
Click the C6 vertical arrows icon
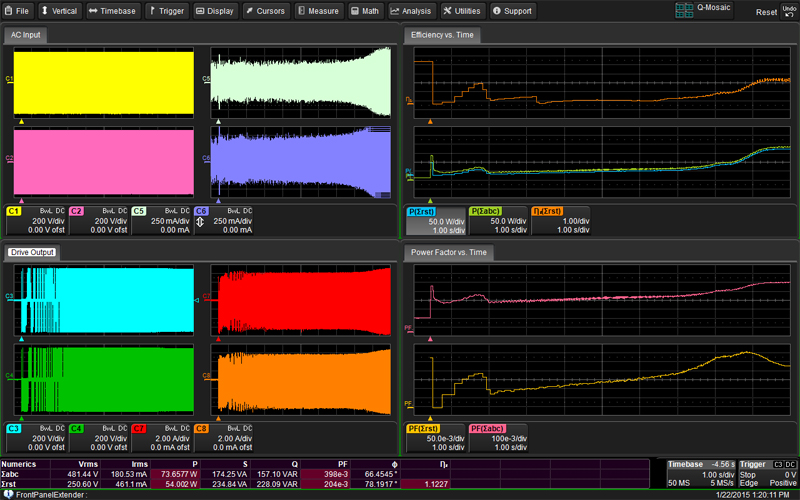(x=200, y=222)
